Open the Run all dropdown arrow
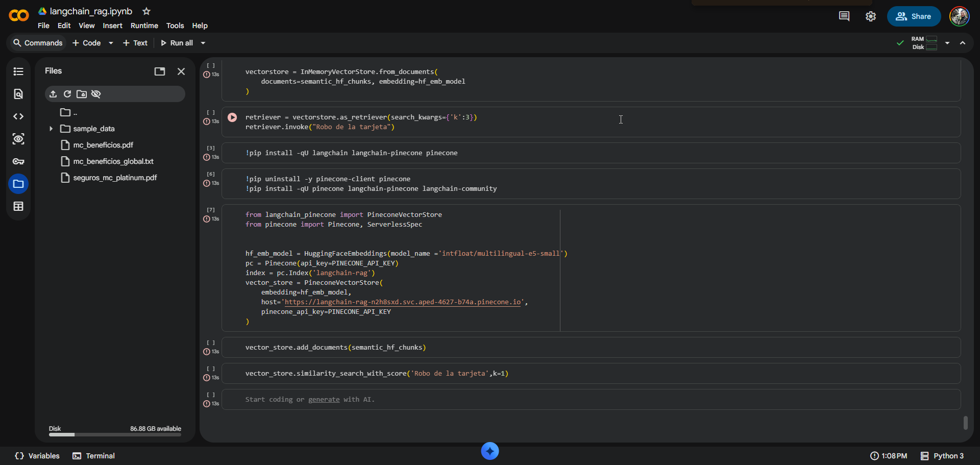Viewport: 980px width, 465px height. pos(203,43)
